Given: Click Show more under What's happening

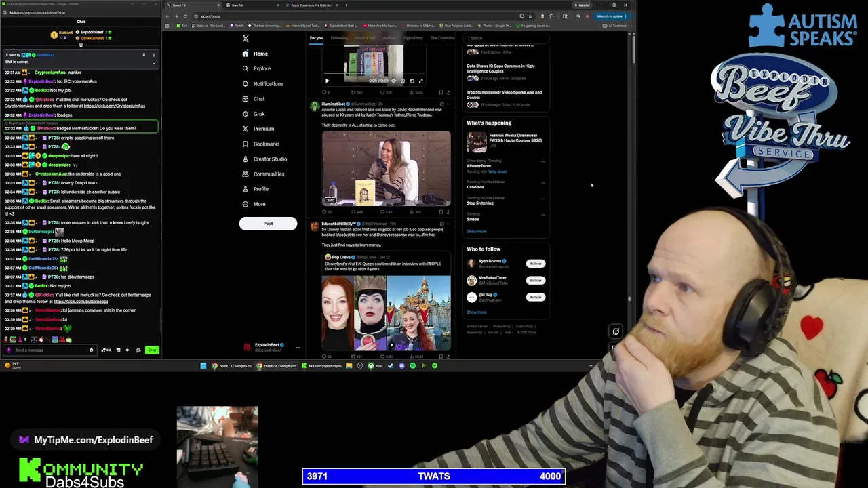Looking at the screenshot, I should pyautogui.click(x=476, y=232).
